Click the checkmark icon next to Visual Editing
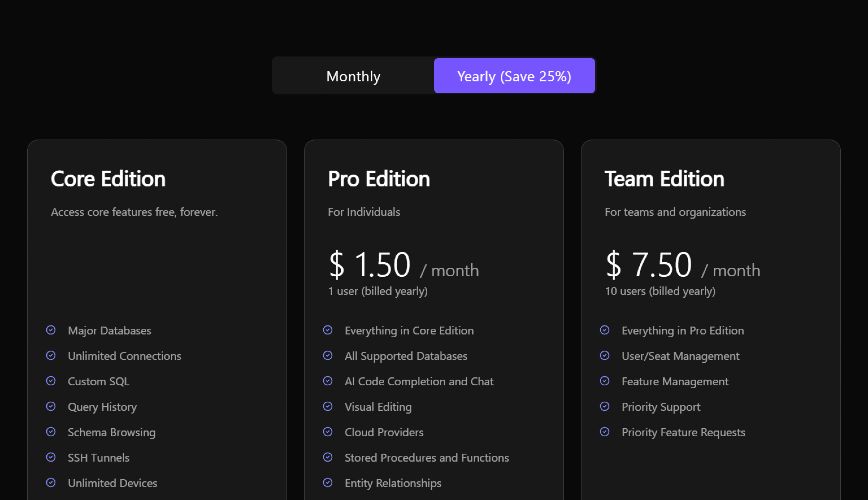This screenshot has height=500, width=868. [328, 406]
